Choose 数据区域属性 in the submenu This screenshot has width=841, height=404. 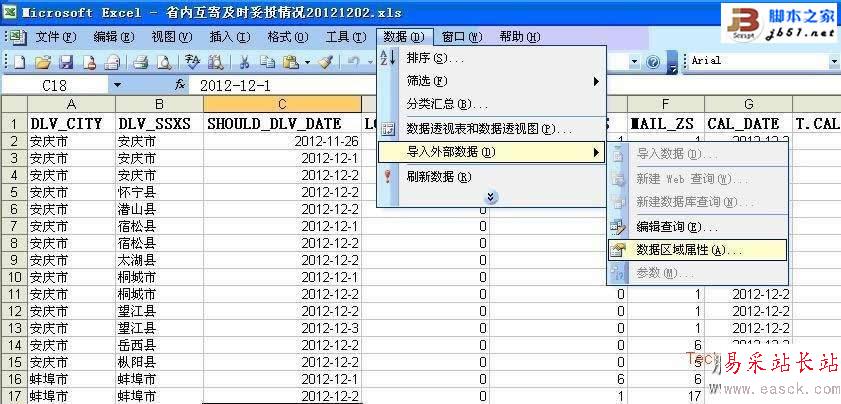click(697, 250)
